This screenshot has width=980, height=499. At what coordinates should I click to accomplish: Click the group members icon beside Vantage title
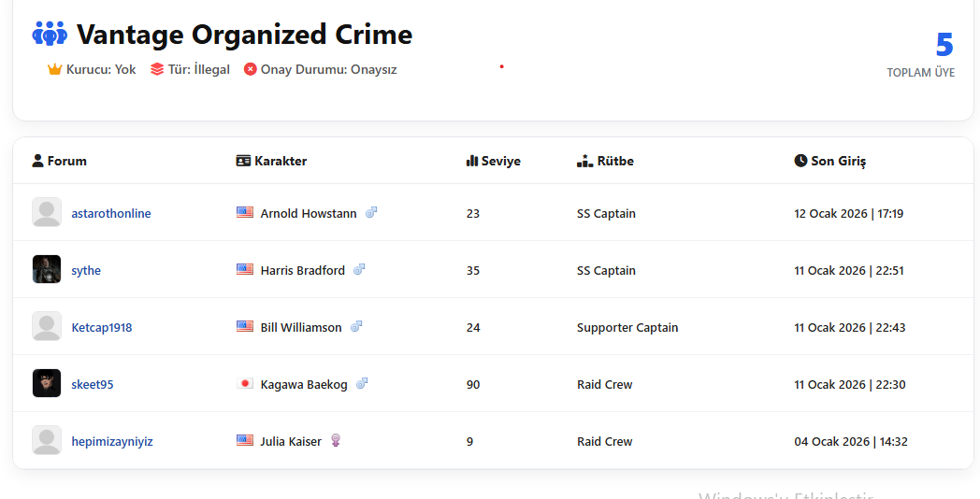50,34
